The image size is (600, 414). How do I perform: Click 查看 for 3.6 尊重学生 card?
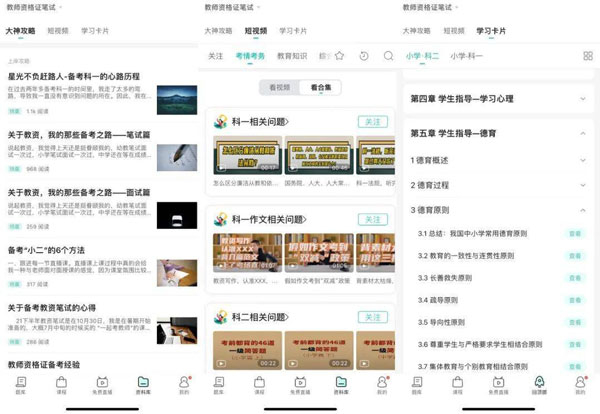575,344
